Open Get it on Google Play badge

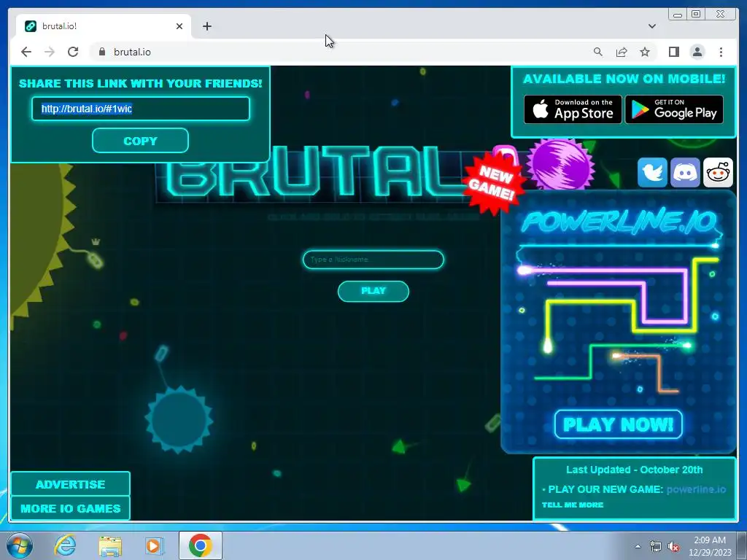pyautogui.click(x=674, y=109)
